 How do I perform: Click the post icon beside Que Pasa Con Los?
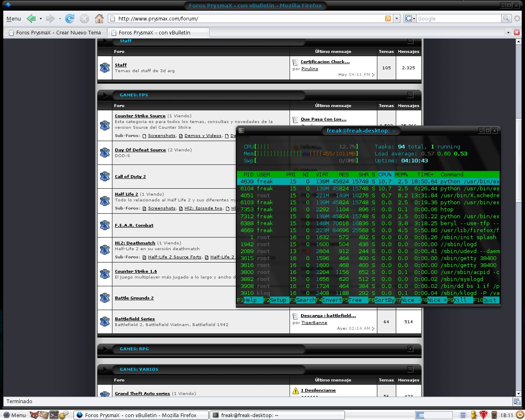click(x=295, y=120)
